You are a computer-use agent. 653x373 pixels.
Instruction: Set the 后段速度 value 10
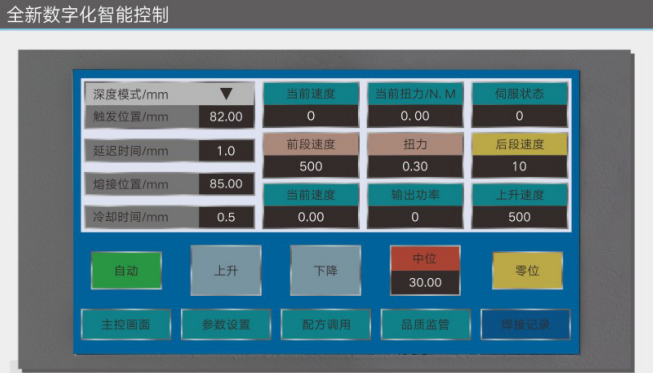[x=519, y=167]
